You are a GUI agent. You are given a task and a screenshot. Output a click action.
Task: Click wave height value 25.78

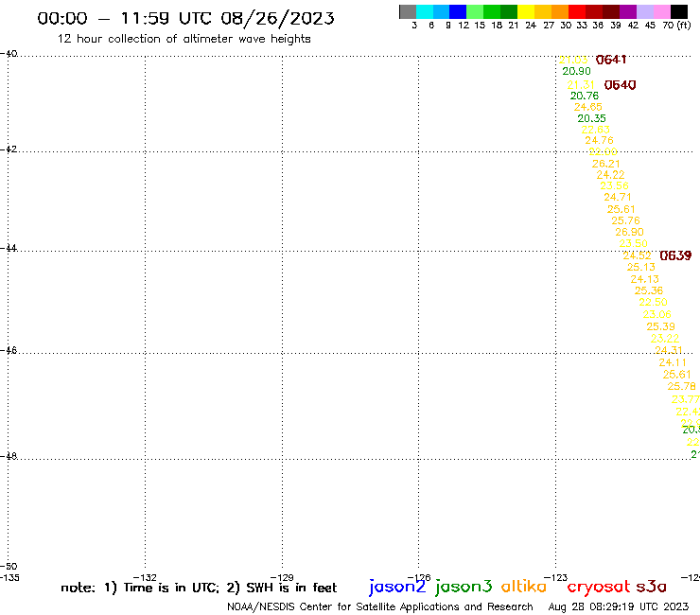pos(681,386)
